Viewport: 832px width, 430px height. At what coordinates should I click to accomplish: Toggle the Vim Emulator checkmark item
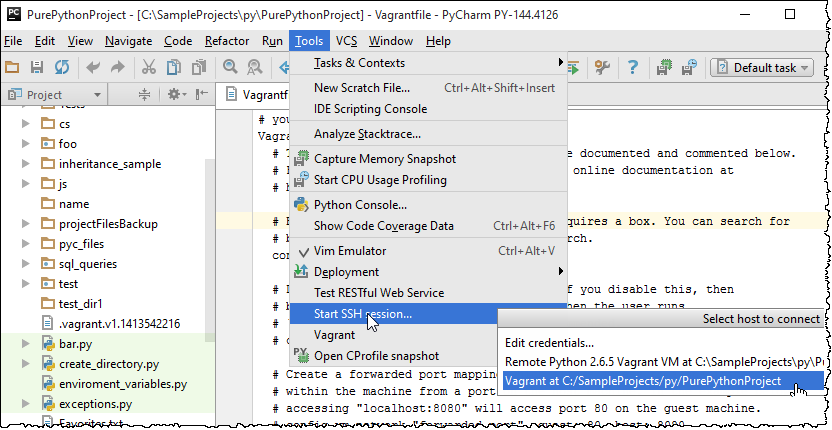[x=428, y=251]
